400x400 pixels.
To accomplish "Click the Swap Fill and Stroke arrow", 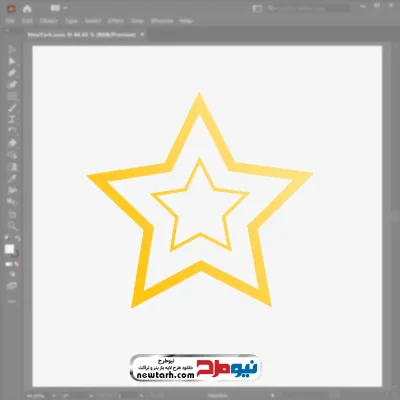I will (18, 239).
